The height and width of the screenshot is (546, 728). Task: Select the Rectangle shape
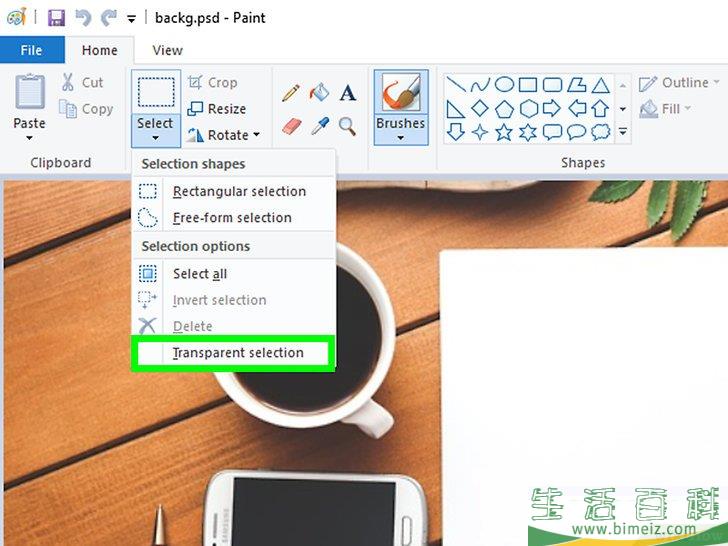(528, 85)
